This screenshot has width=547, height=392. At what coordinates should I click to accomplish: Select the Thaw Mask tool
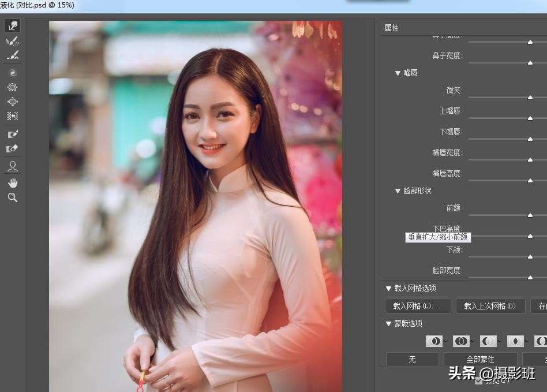coord(13,149)
